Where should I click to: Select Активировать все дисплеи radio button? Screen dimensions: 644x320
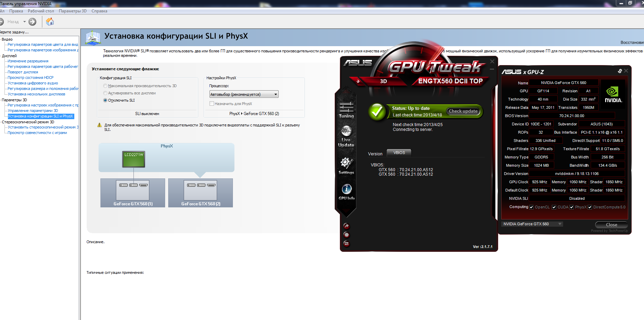tap(105, 93)
